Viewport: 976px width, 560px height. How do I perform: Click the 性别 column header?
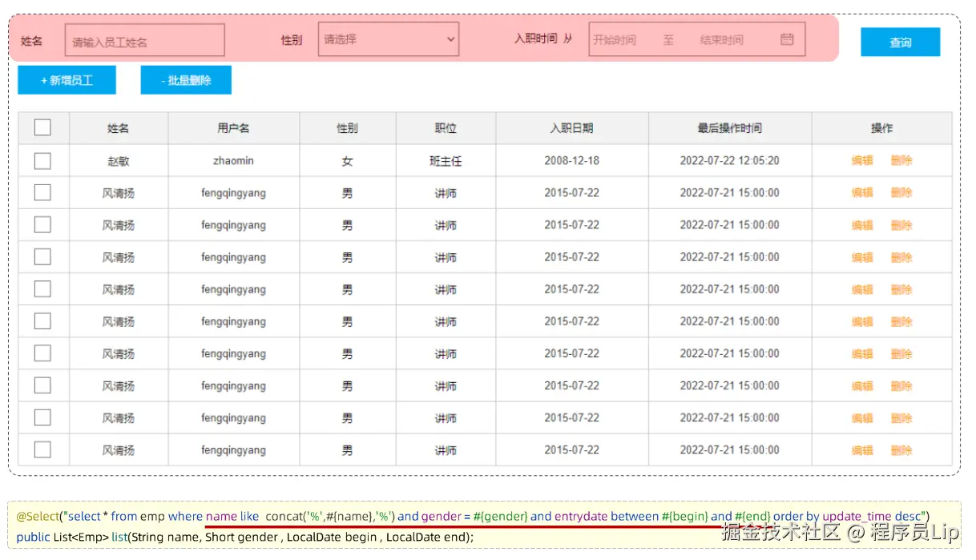(x=347, y=127)
